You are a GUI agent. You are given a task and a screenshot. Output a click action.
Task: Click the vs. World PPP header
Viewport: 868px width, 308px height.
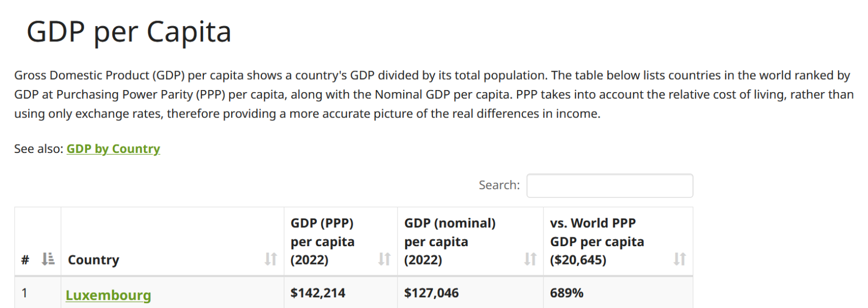point(618,241)
